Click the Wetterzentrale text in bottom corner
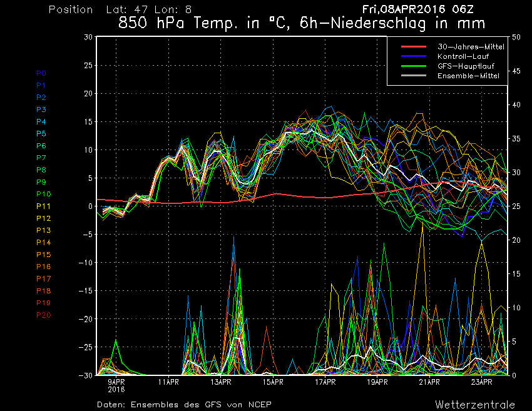The width and height of the screenshot is (532, 411). pyautogui.click(x=474, y=404)
